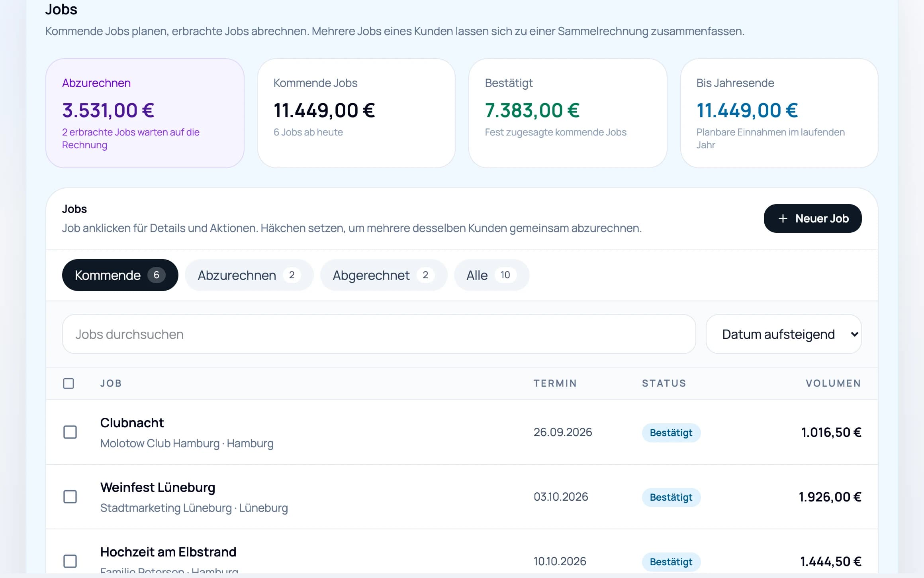924x578 pixels.
Task: Select the Kommende tab
Action: point(120,275)
